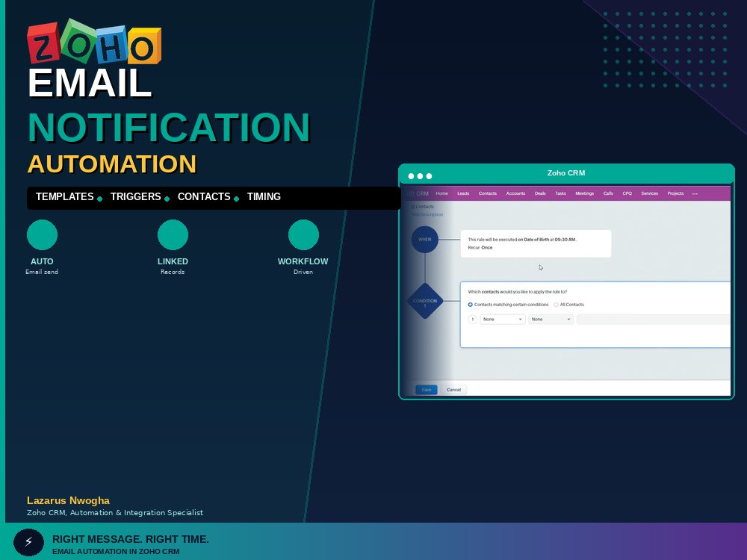Image resolution: width=747 pixels, height=560 pixels.
Task: Switch to the Services tab
Action: pos(649,193)
